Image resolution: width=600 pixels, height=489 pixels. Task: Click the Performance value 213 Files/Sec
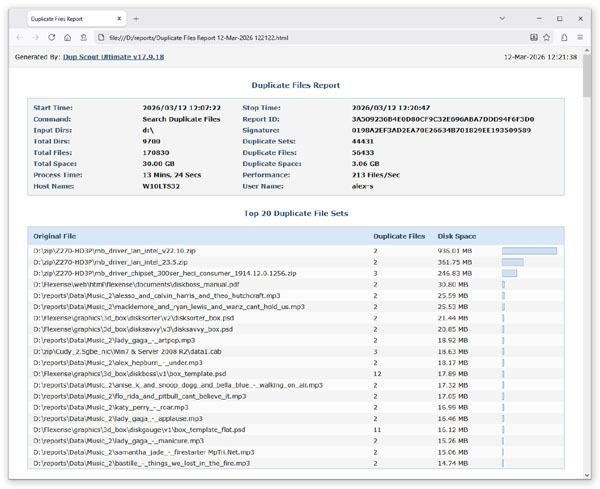pos(376,175)
